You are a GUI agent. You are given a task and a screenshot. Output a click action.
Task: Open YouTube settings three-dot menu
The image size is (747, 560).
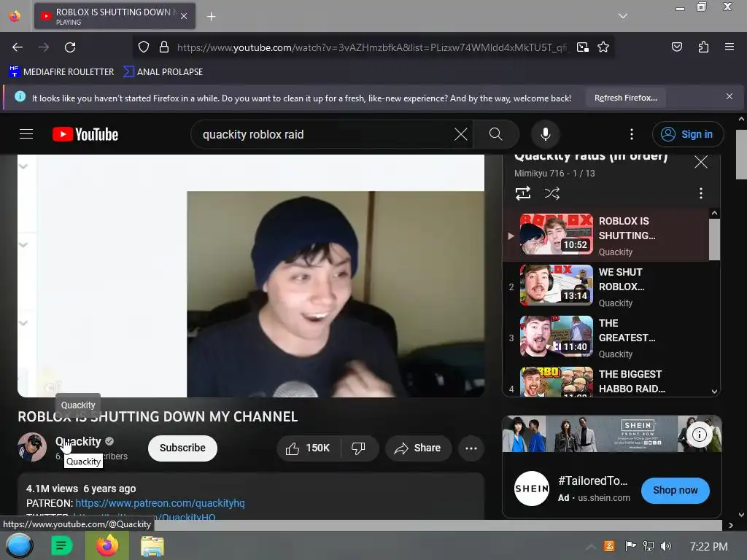[632, 134]
